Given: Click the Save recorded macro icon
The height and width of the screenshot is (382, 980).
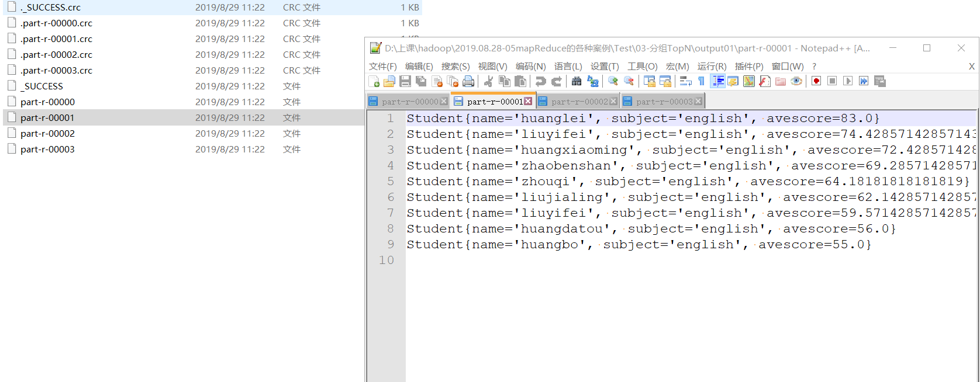Looking at the screenshot, I should (x=880, y=81).
